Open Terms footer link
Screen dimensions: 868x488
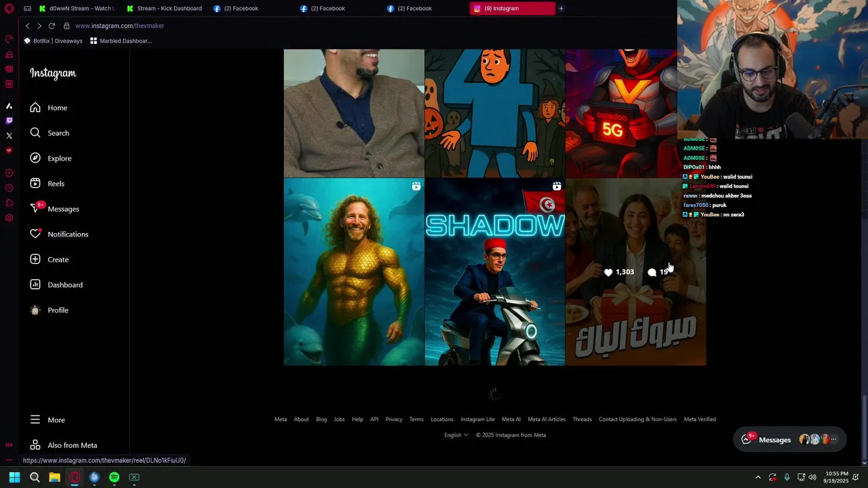coord(416,419)
